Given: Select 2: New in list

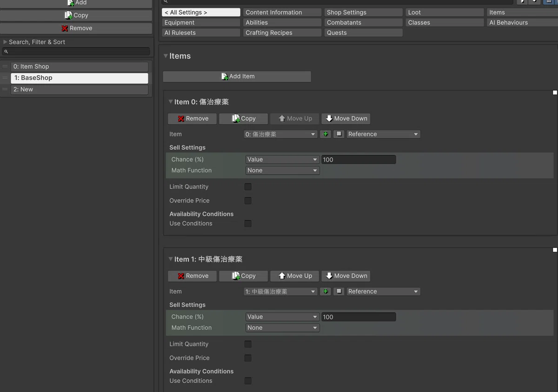Looking at the screenshot, I should pyautogui.click(x=80, y=89).
